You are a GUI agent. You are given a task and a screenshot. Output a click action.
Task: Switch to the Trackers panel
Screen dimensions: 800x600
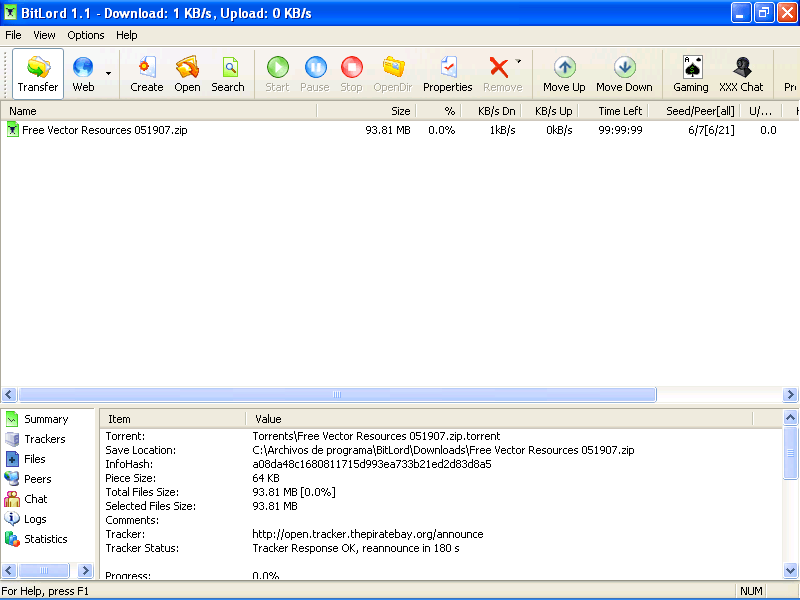44,439
